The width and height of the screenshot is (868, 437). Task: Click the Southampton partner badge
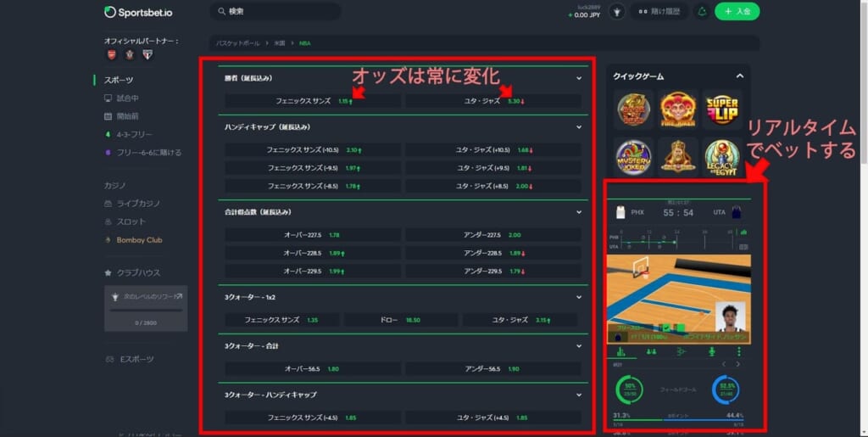(x=130, y=54)
